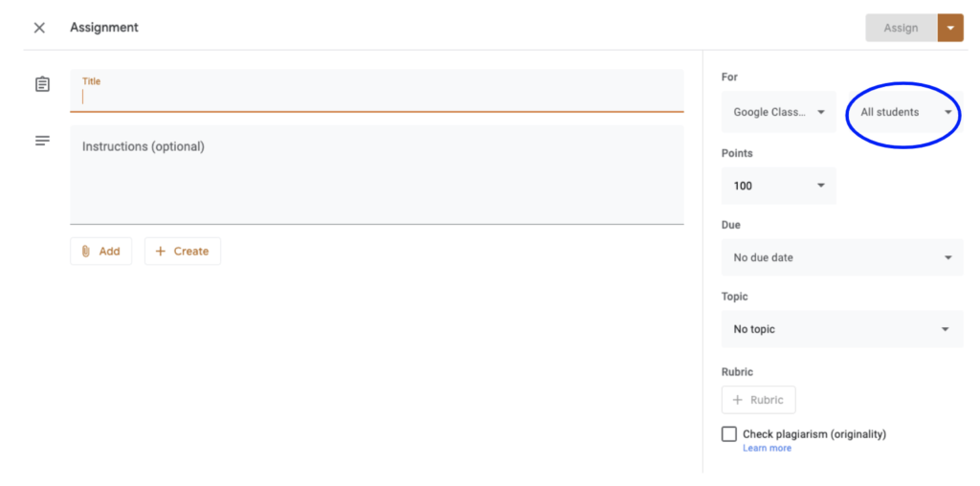Focus the Title input field
Image resolution: width=980 pixels, height=486 pixels.
377,96
